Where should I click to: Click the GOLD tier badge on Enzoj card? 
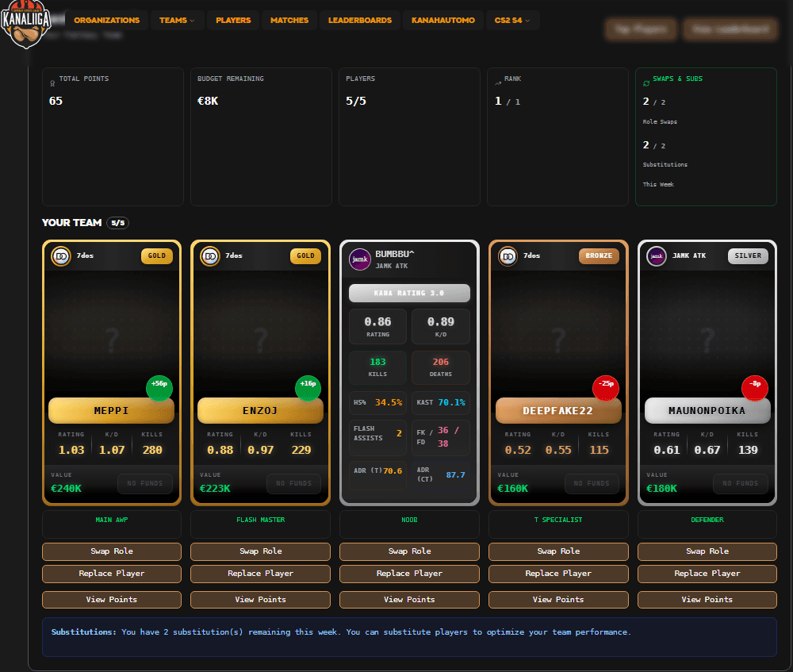coord(305,256)
